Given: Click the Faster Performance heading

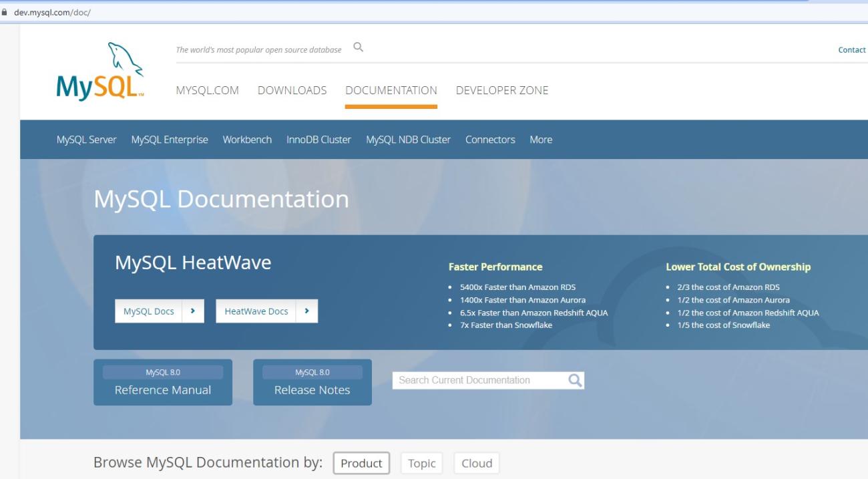Looking at the screenshot, I should click(x=495, y=267).
